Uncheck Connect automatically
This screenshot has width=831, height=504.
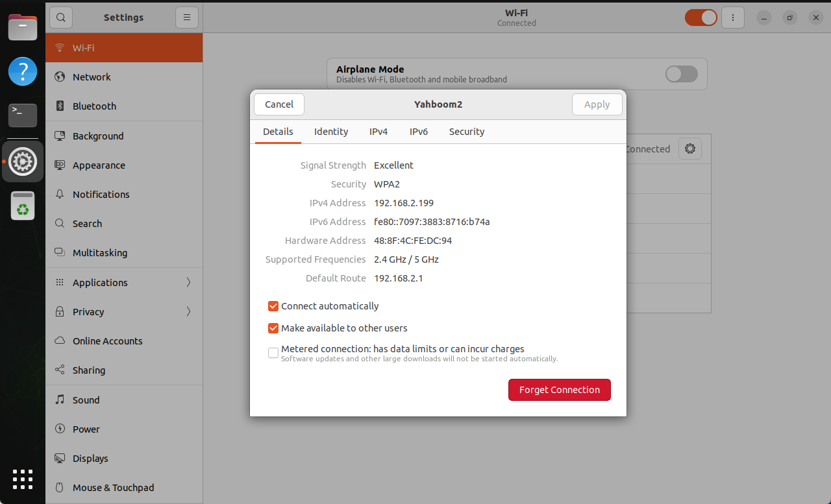[x=273, y=306]
